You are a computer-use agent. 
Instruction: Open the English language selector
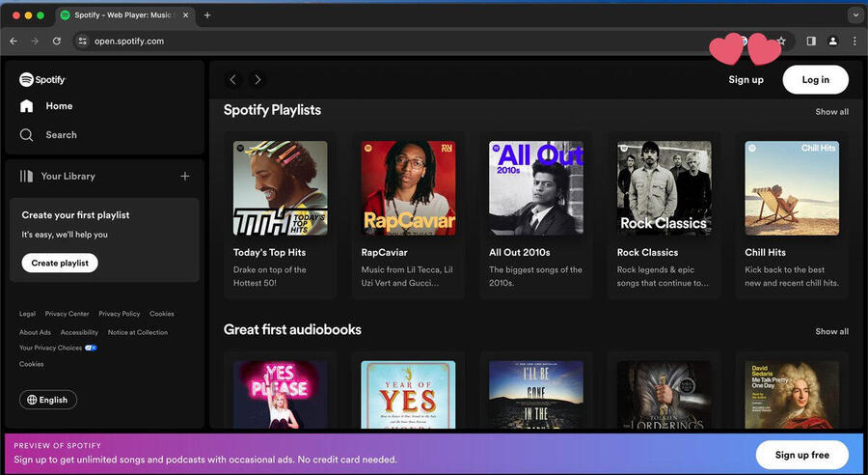(x=48, y=400)
